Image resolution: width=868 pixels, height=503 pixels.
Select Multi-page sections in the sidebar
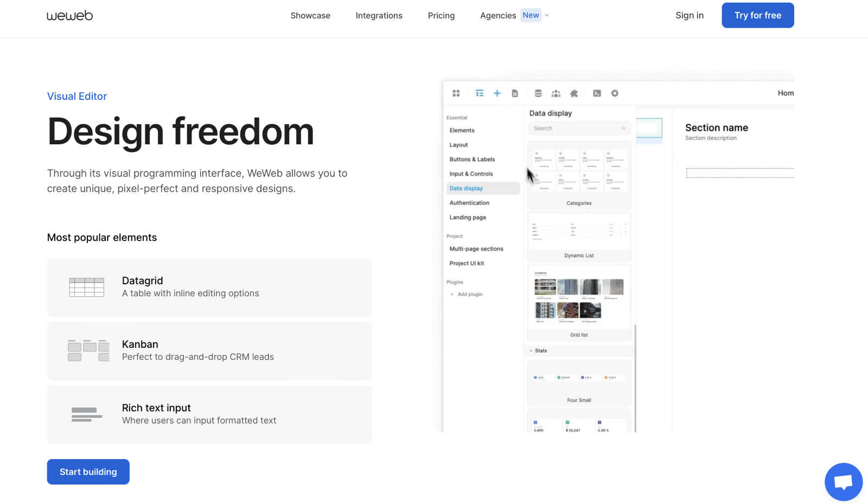[477, 249]
